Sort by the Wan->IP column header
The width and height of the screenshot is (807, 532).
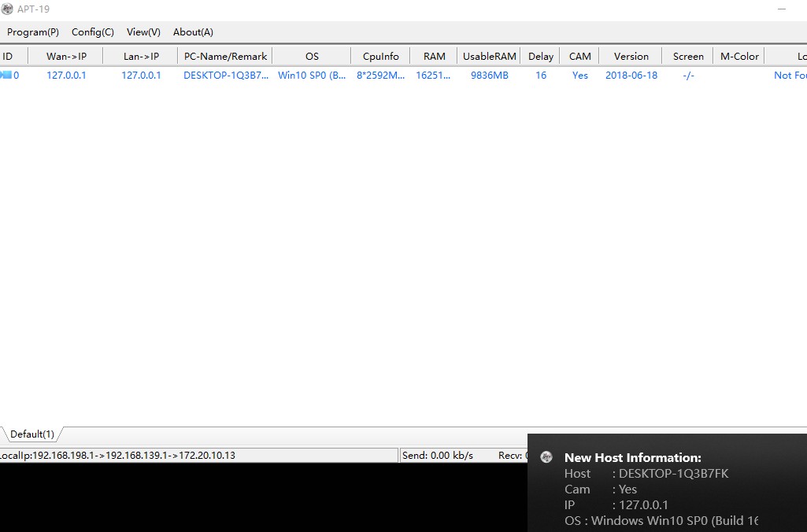(x=66, y=56)
